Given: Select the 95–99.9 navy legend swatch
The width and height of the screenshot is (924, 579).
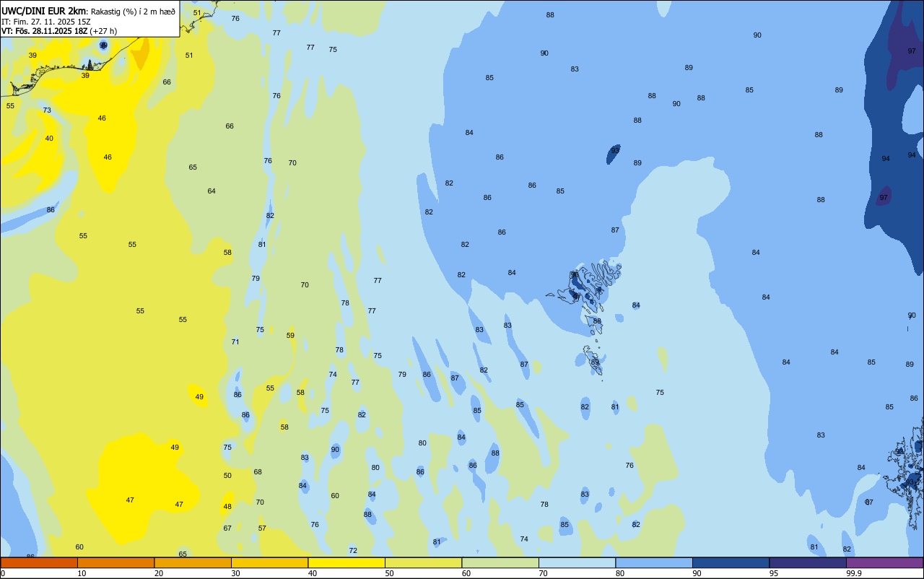Looking at the screenshot, I should click(808, 562).
